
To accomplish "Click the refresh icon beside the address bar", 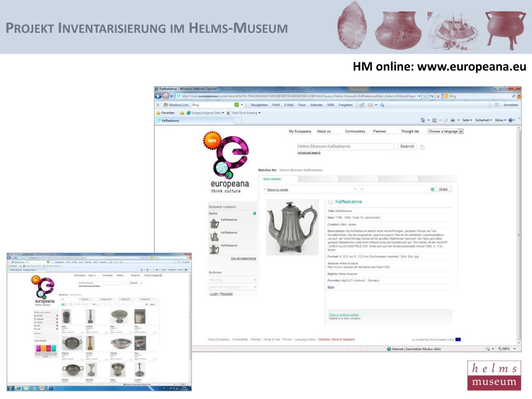I will pyautogui.click(x=432, y=96).
